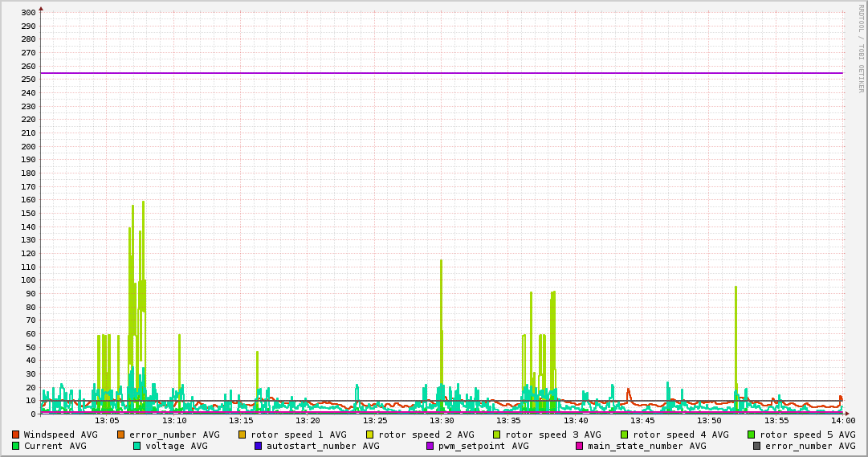This screenshot has height=457, width=868.
Task: Click the rotor speed 1 AVG color swatch
Action: coord(242,435)
